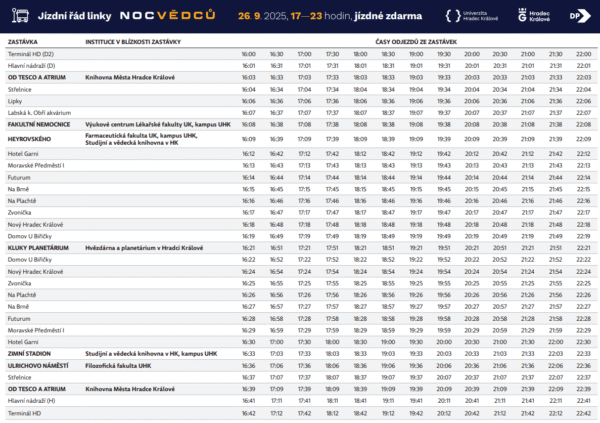Select the 'HEYROVSKÉHO' stop name
Viewport: 600px width, 423px height.
29,139
